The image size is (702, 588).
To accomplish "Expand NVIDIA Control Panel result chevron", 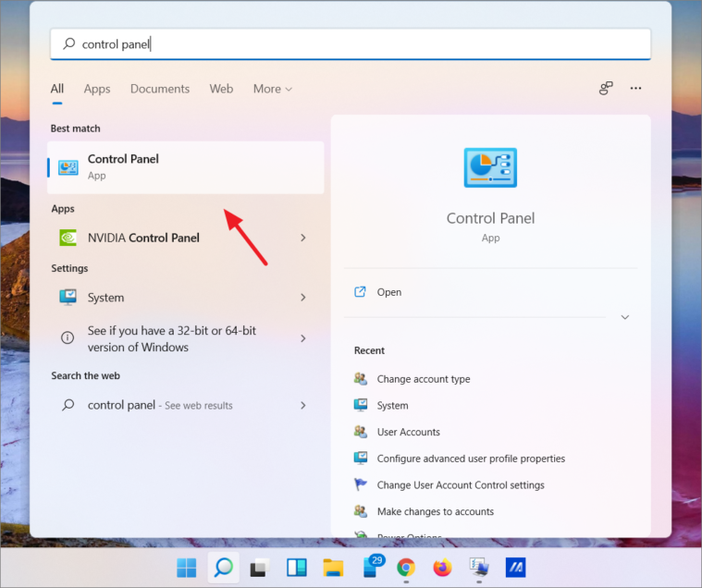I will [x=303, y=238].
